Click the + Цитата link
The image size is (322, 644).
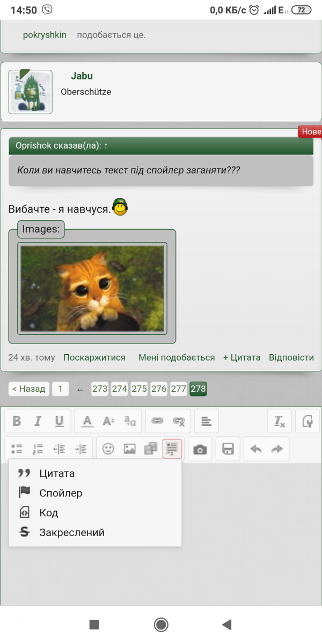(x=242, y=357)
